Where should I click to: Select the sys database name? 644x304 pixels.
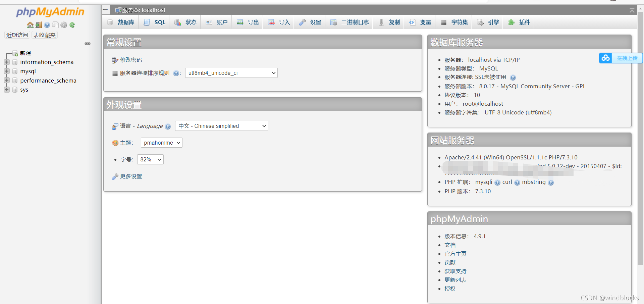click(x=24, y=90)
